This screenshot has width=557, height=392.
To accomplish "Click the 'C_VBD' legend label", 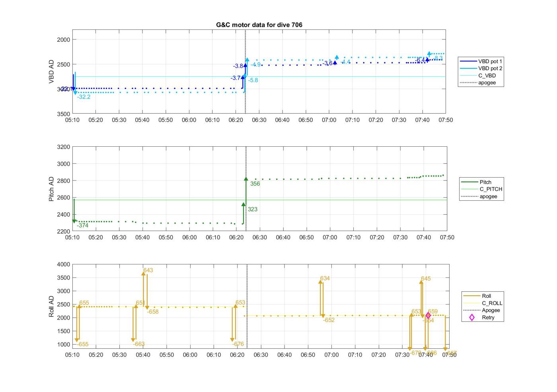I will click(487, 76).
